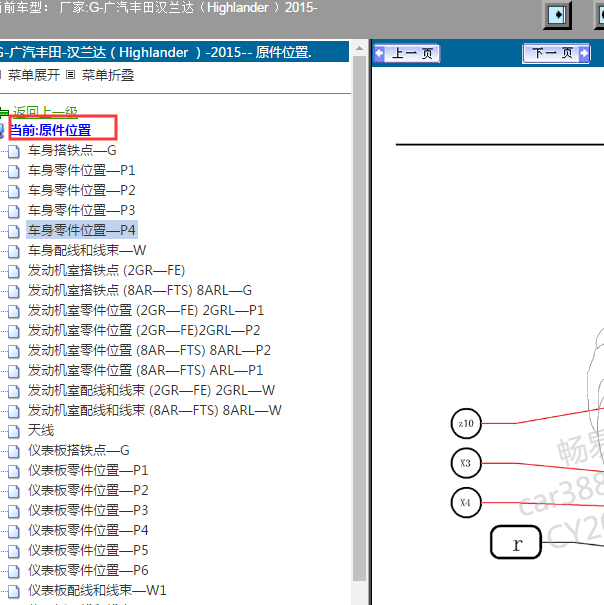Click the page icon beside 仪表板配线和线束—W1
This screenshot has height=605, width=604.
[x=14, y=591]
